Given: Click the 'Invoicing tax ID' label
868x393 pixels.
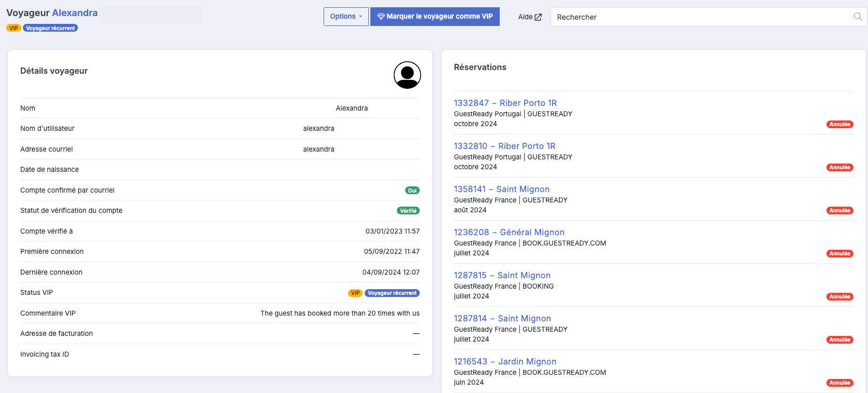Looking at the screenshot, I should pos(45,354).
